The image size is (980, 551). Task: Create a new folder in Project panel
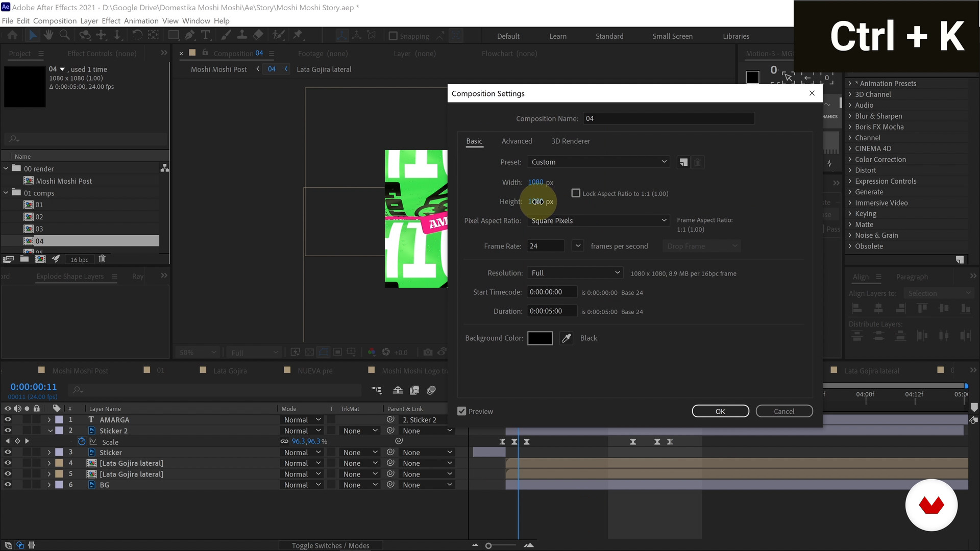(x=24, y=259)
